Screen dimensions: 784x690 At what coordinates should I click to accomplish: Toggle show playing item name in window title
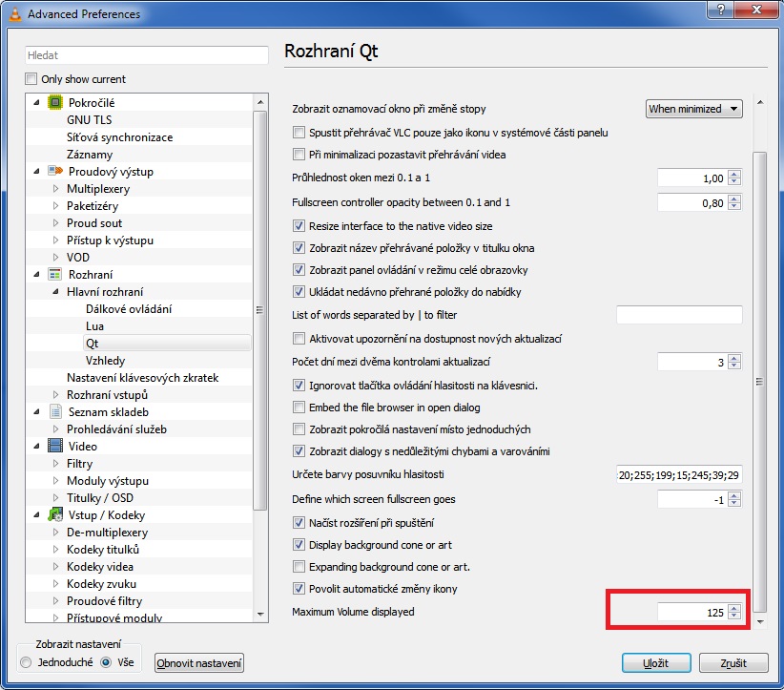299,248
